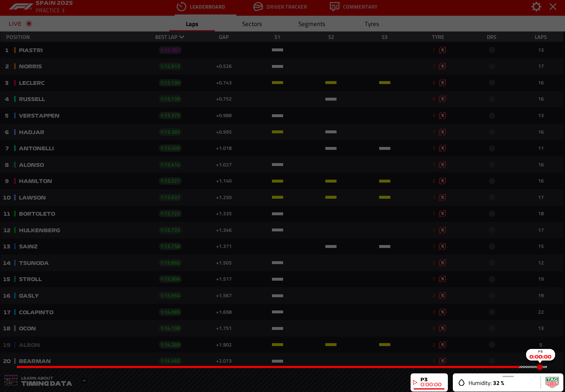Click Alonso's soft tyre icon
Image resolution: width=565 pixels, height=392 pixels.
point(442,165)
